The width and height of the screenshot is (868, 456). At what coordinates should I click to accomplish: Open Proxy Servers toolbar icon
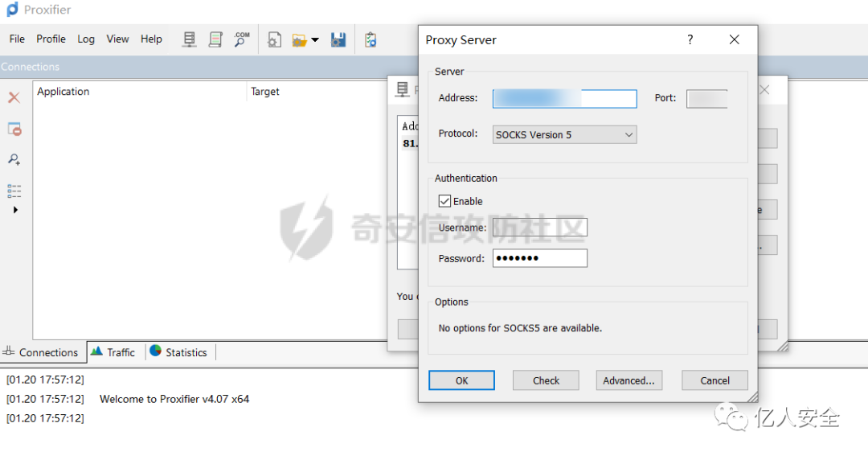[x=190, y=39]
